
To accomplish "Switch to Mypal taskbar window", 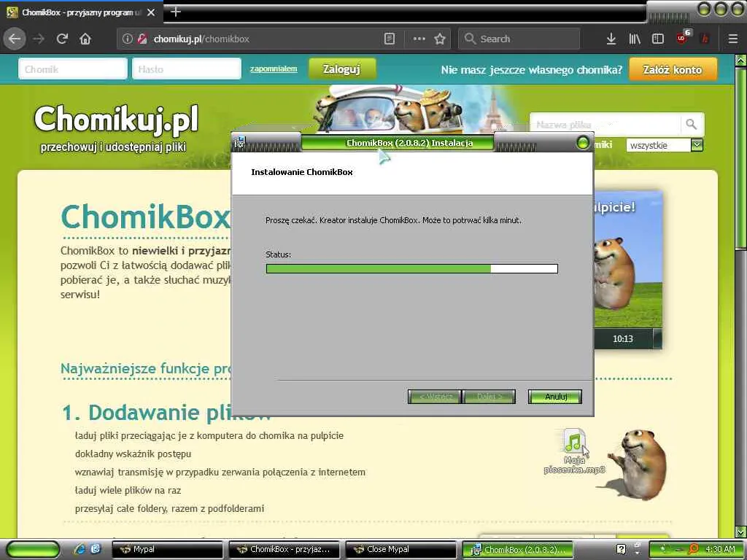I will [167, 550].
